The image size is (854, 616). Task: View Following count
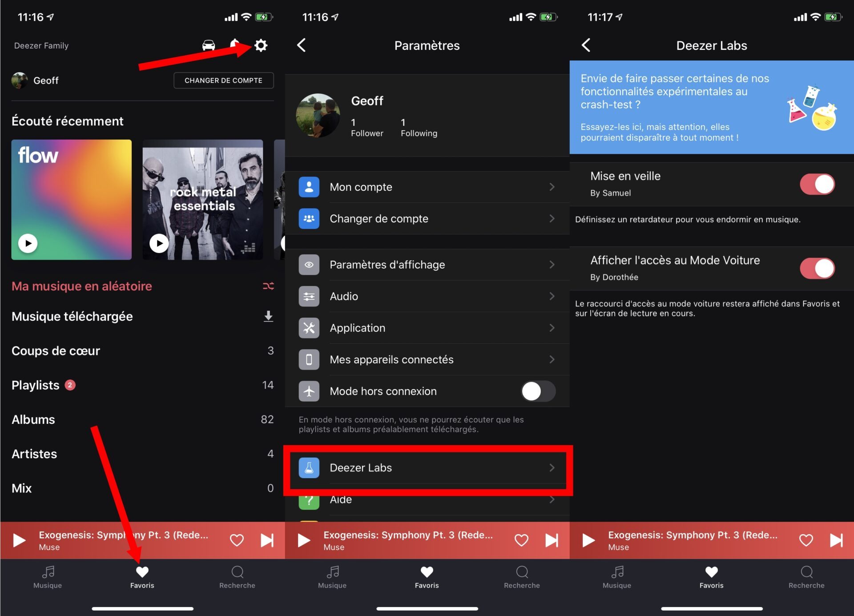tap(419, 128)
